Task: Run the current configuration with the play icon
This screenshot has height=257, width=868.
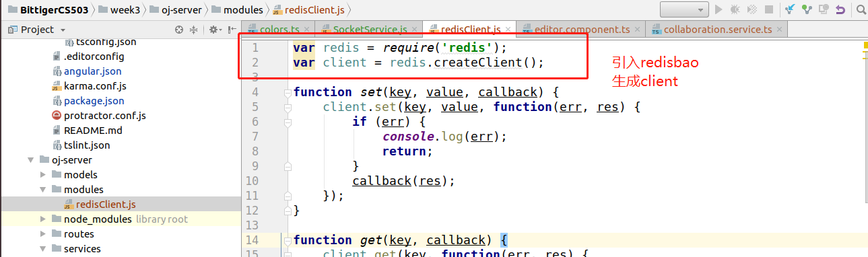Action: pyautogui.click(x=719, y=9)
